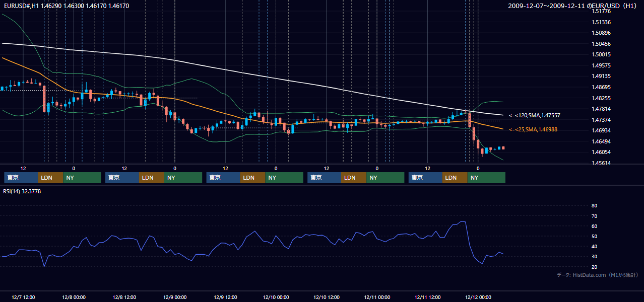
Task: Click the RSI scale value 50
Action: click(x=594, y=236)
